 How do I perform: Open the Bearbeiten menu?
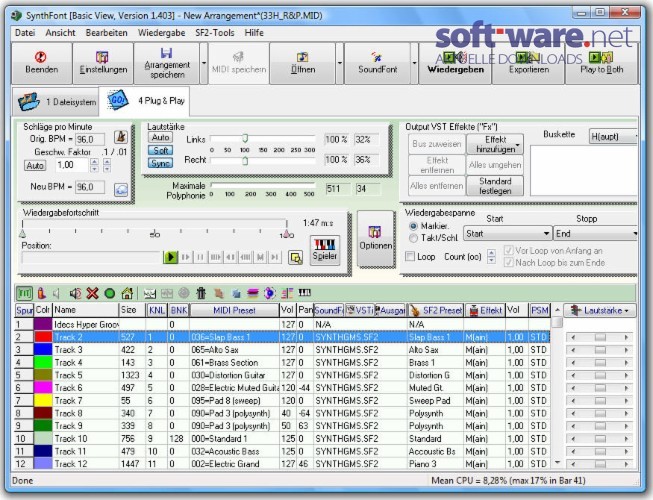pyautogui.click(x=107, y=32)
